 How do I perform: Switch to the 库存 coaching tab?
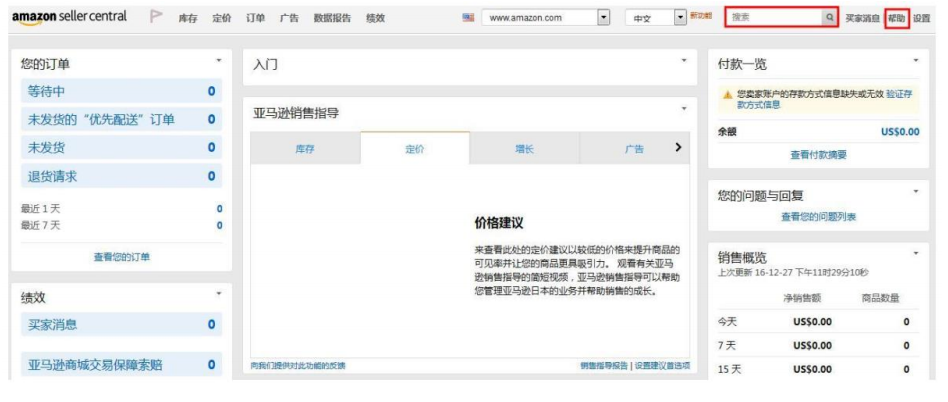[305, 149]
